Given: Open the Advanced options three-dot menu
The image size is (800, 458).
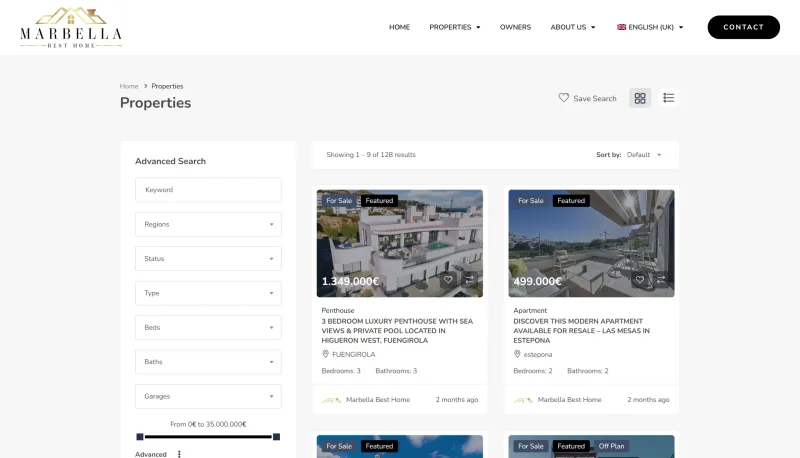Looking at the screenshot, I should click(179, 454).
